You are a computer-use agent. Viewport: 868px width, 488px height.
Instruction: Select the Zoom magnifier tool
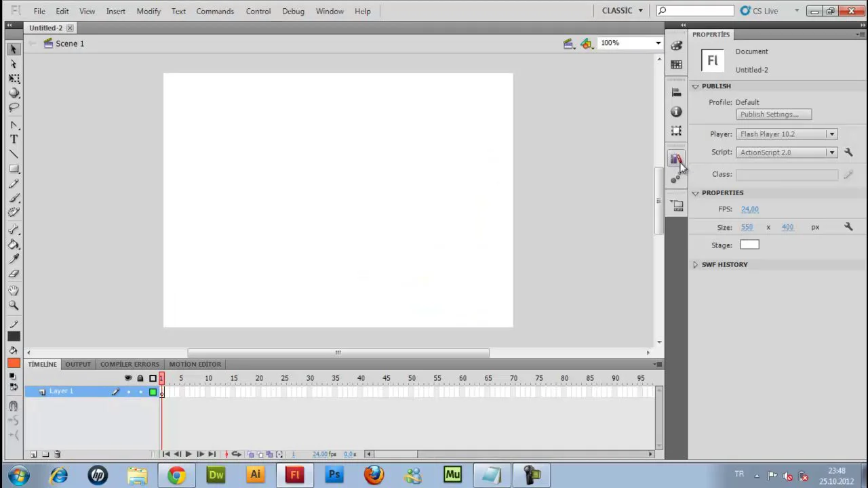14,306
